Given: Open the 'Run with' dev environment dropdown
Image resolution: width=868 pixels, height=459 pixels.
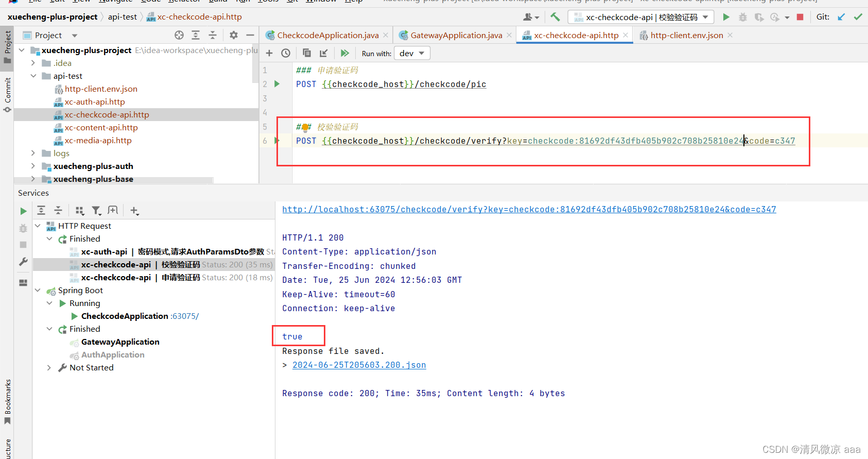Looking at the screenshot, I should [x=412, y=53].
